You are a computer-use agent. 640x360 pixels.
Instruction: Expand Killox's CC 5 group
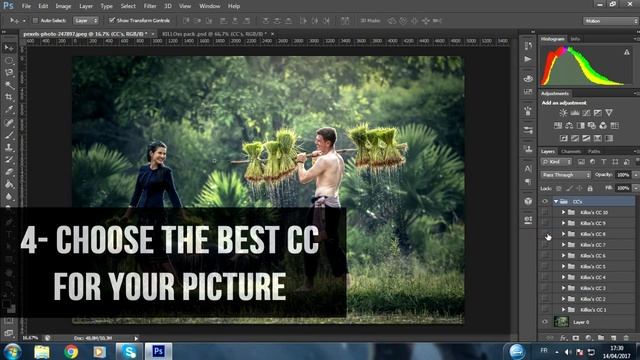point(563,267)
